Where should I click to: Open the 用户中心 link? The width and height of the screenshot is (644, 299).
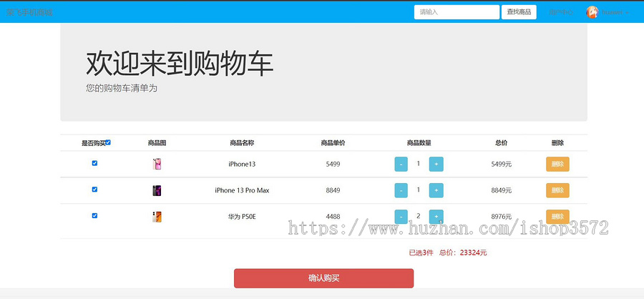tap(561, 12)
